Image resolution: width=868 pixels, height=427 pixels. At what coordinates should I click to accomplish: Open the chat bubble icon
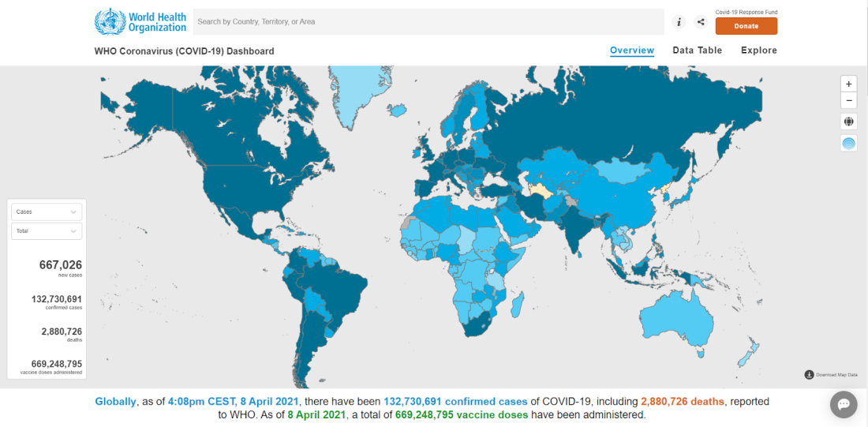(844, 404)
